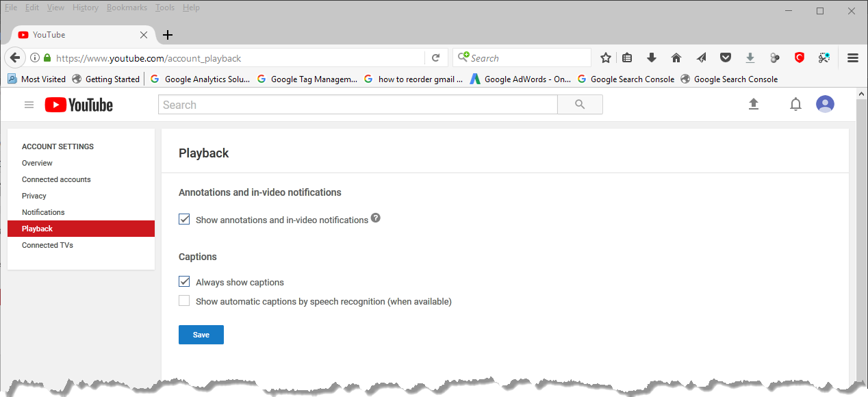Open the Firefox hamburger menu
868x397 pixels.
(x=853, y=58)
